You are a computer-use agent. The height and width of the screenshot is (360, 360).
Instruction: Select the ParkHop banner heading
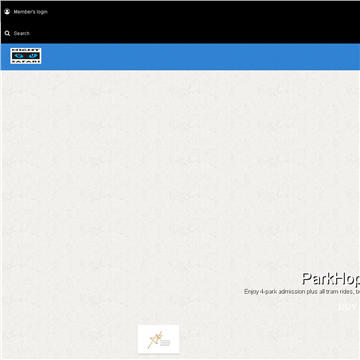331,279
